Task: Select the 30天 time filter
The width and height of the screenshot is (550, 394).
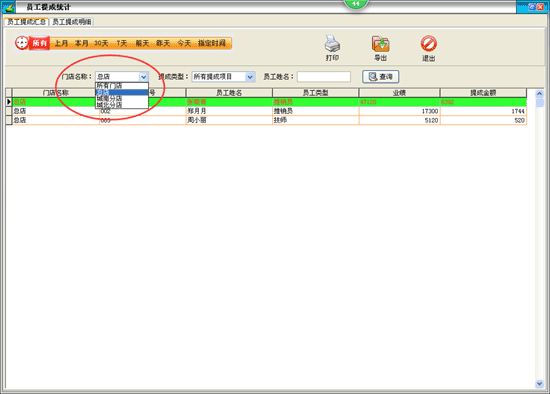Action: tap(101, 43)
